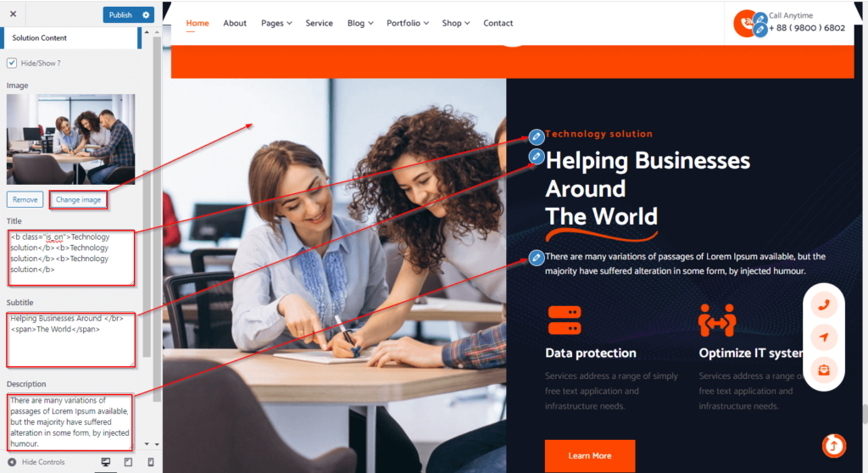Viewport: 868px width, 473px height.
Task: Open the About menu item
Action: (235, 23)
